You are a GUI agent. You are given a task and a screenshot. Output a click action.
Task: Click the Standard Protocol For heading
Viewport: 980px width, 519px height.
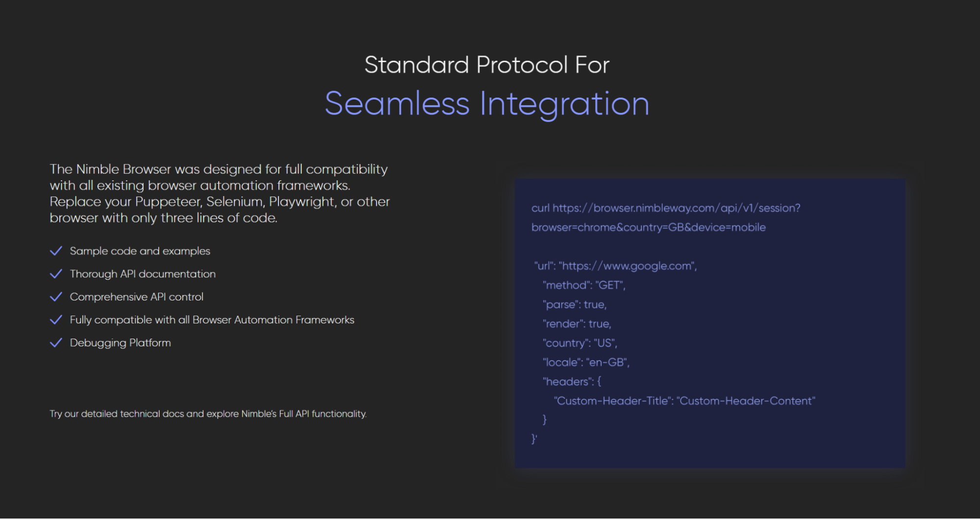[x=487, y=65]
